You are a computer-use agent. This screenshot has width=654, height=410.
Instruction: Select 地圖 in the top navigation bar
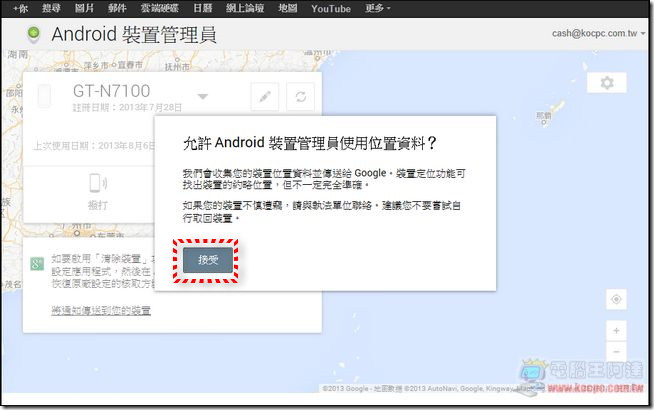point(288,9)
